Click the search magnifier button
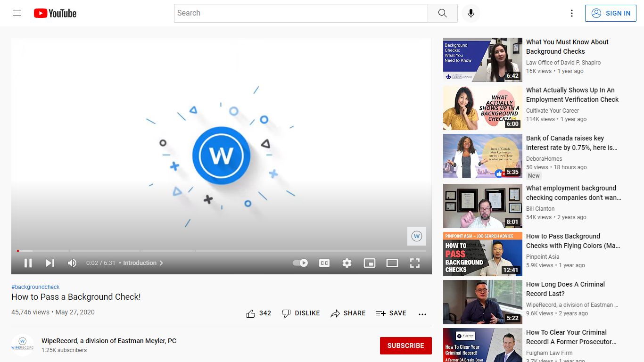This screenshot has height=362, width=644. pyautogui.click(x=442, y=13)
